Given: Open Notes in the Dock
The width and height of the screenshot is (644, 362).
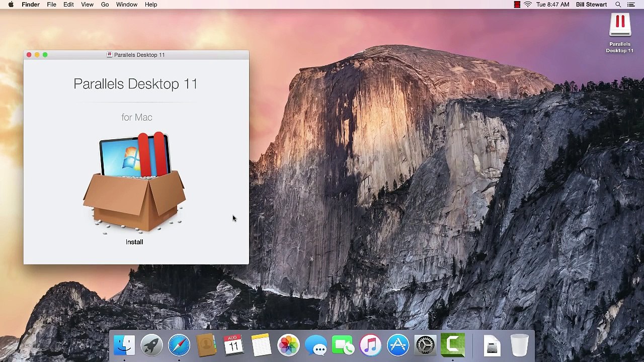Looking at the screenshot, I should [261, 345].
